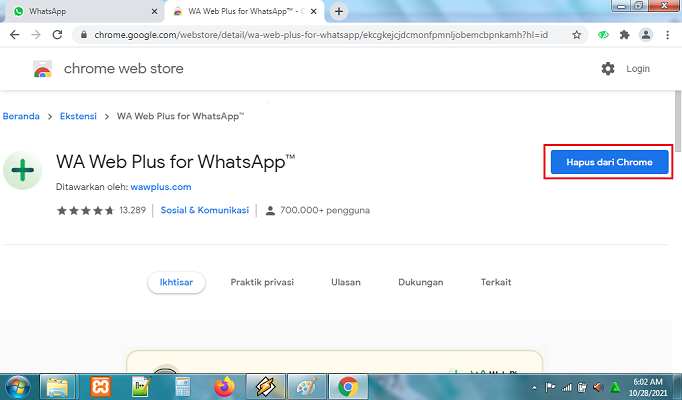Click the network signal tray icon

click(566, 387)
